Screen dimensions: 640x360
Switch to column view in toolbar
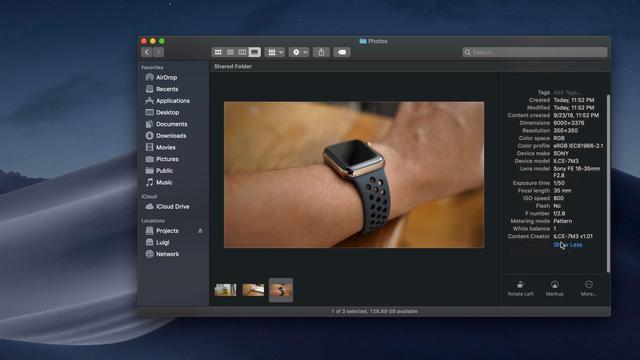(x=242, y=52)
